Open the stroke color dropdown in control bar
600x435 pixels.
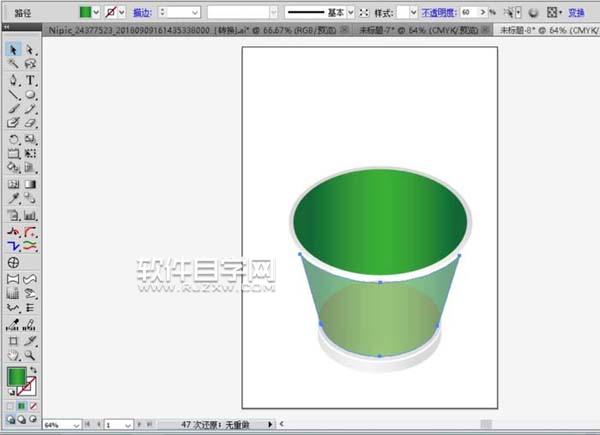click(x=122, y=13)
